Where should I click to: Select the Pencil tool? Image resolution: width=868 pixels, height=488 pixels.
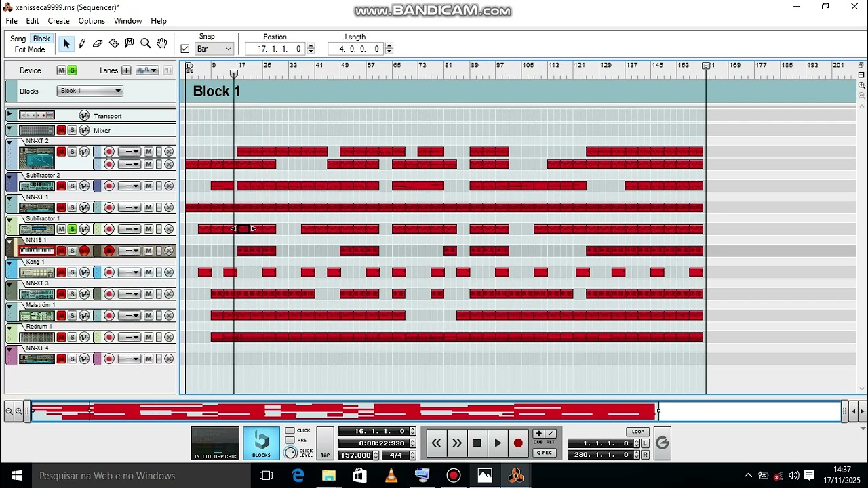pyautogui.click(x=82, y=43)
